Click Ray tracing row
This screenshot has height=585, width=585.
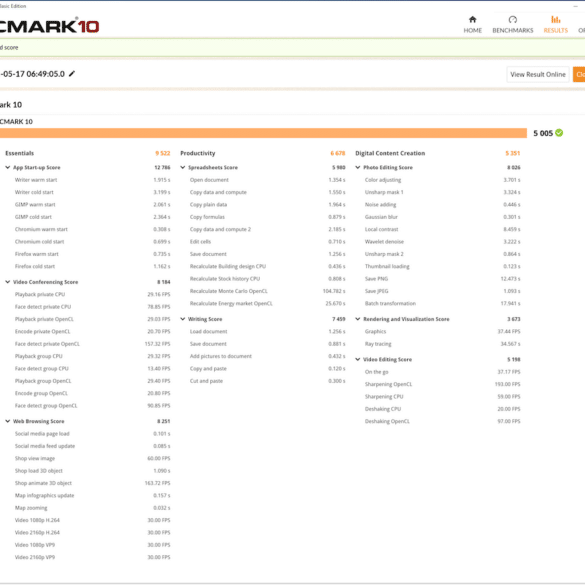pos(442,344)
